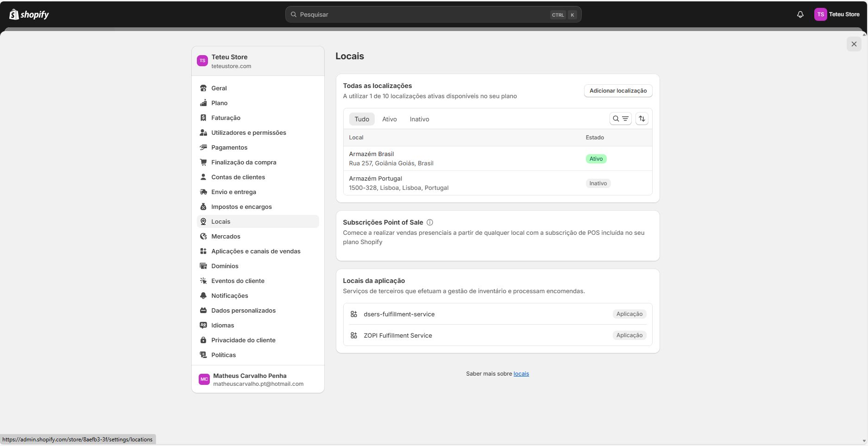Switch to the Inativo tab
868x446 pixels.
pyautogui.click(x=419, y=119)
